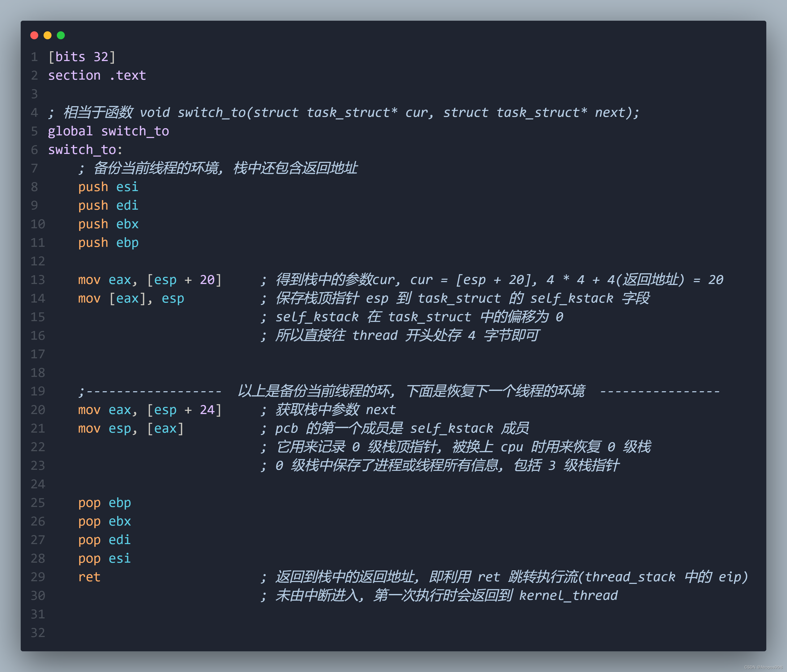Click the 'self_kstack 在 task_struct 中的偏移为 0' comment
Viewport: 787px width, 672px height.
[x=419, y=317]
